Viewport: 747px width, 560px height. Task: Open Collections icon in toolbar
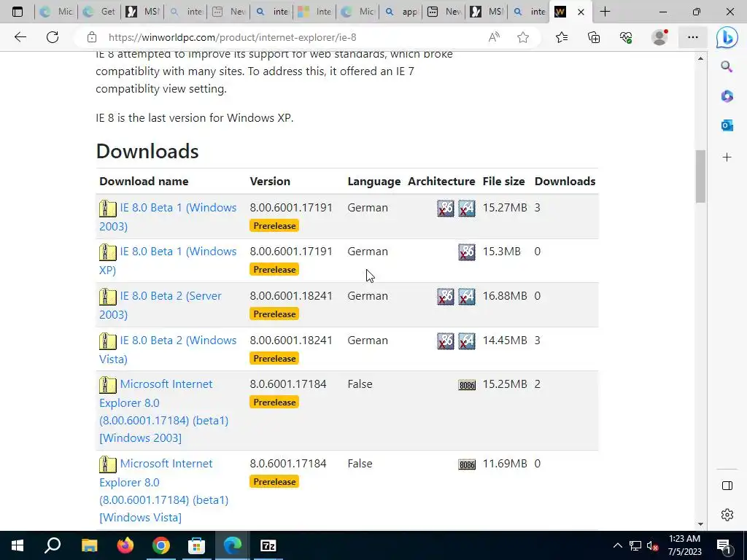coord(594,37)
